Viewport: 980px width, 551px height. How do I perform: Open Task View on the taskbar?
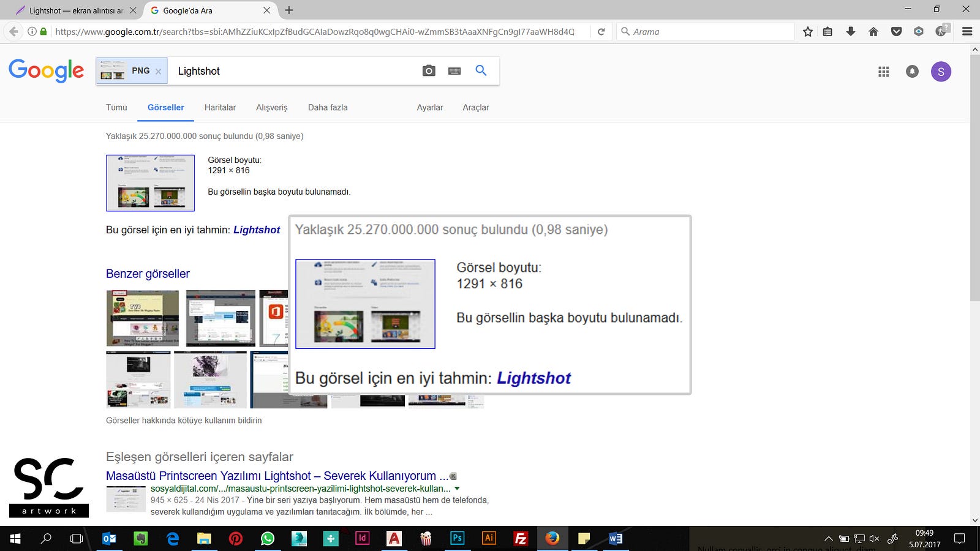tap(77, 539)
